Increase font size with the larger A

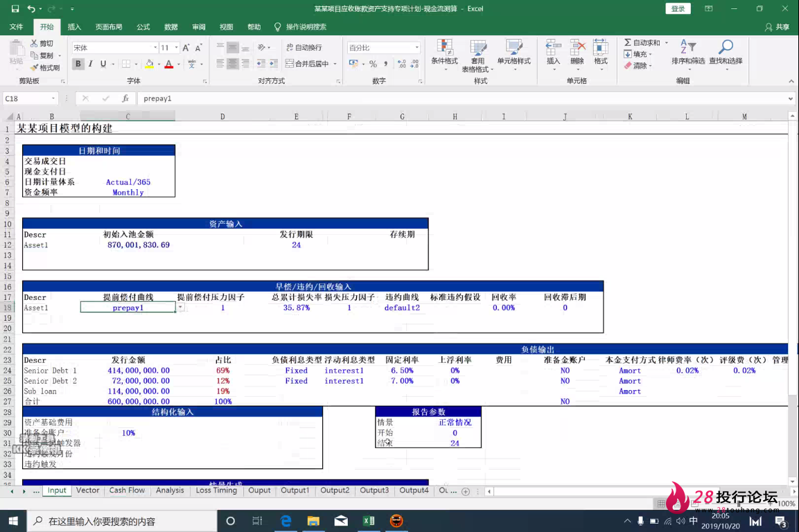[186, 47]
